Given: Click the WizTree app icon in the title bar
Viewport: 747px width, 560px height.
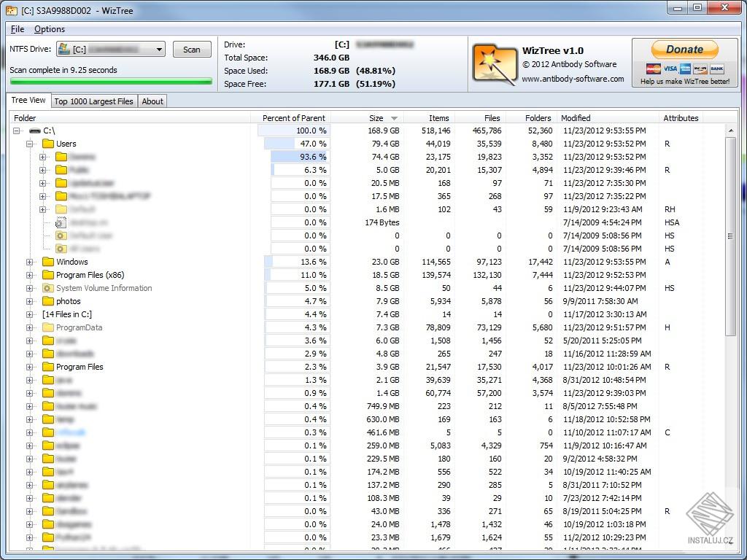Looking at the screenshot, I should (x=12, y=10).
